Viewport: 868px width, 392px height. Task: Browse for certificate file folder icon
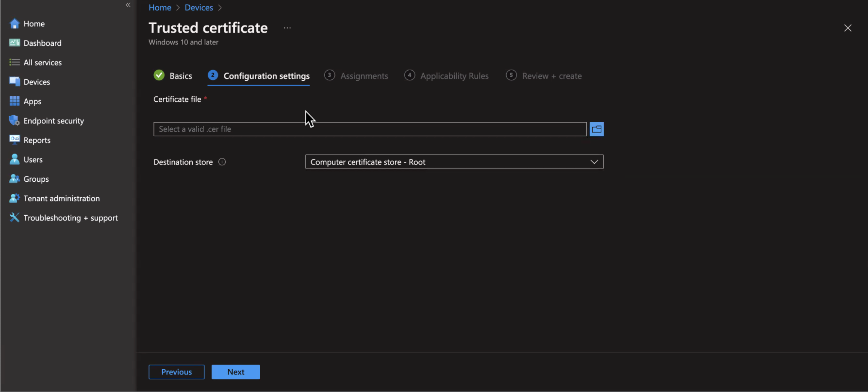click(596, 129)
